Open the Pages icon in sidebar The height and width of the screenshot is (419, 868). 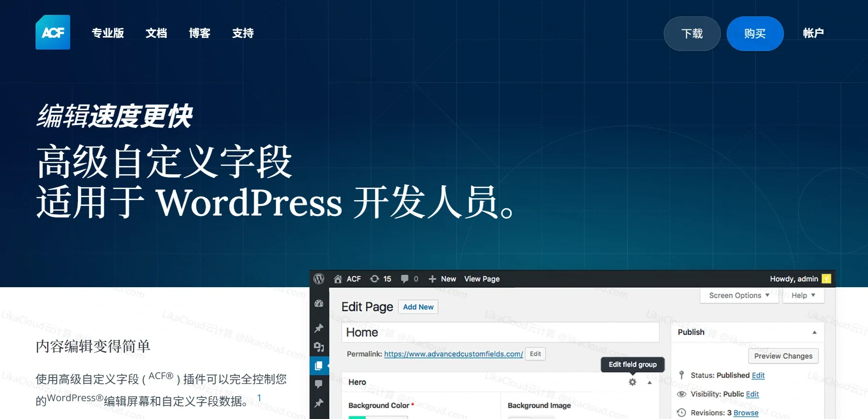coord(319,366)
